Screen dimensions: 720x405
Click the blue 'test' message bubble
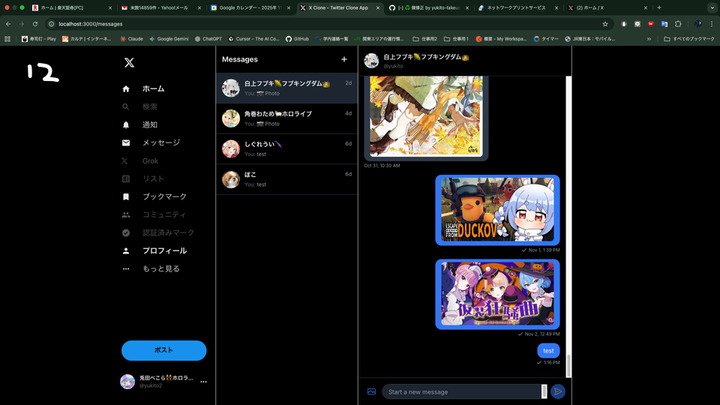point(548,351)
